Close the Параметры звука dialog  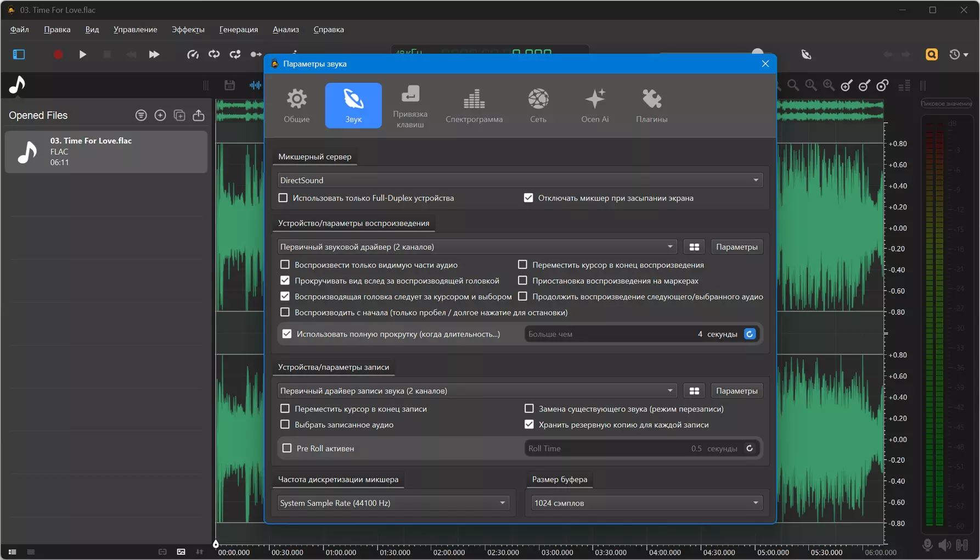(765, 64)
